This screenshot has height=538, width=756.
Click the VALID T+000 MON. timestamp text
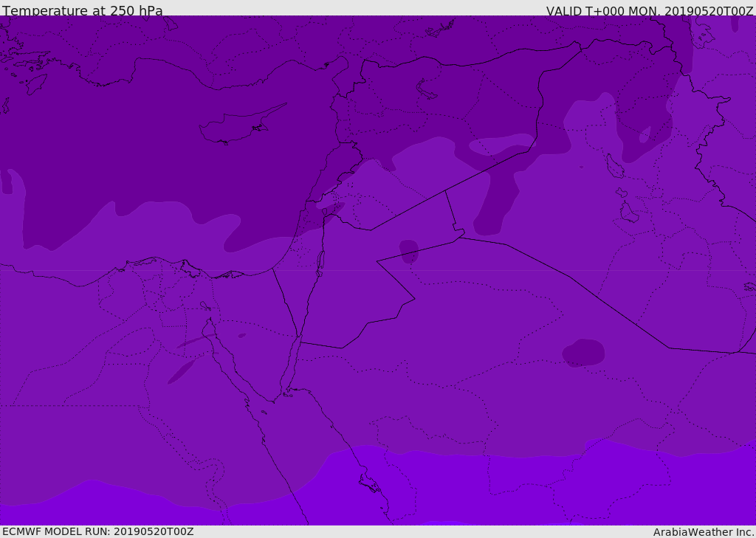click(x=650, y=11)
